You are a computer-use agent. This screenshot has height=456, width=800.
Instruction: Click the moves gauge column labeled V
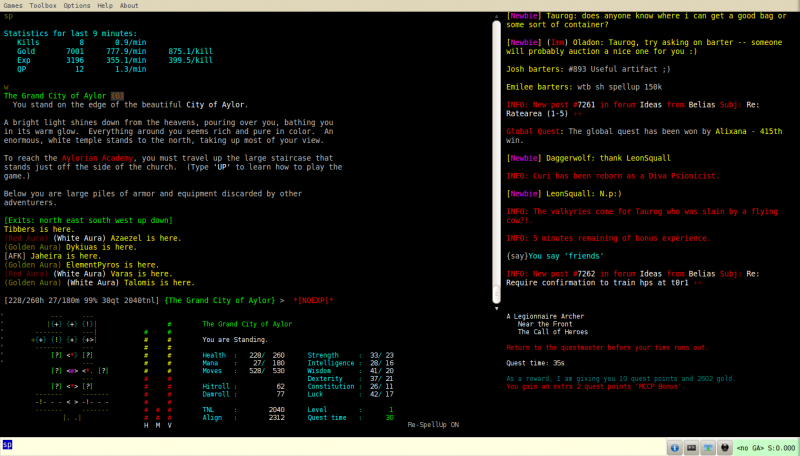coord(169,375)
